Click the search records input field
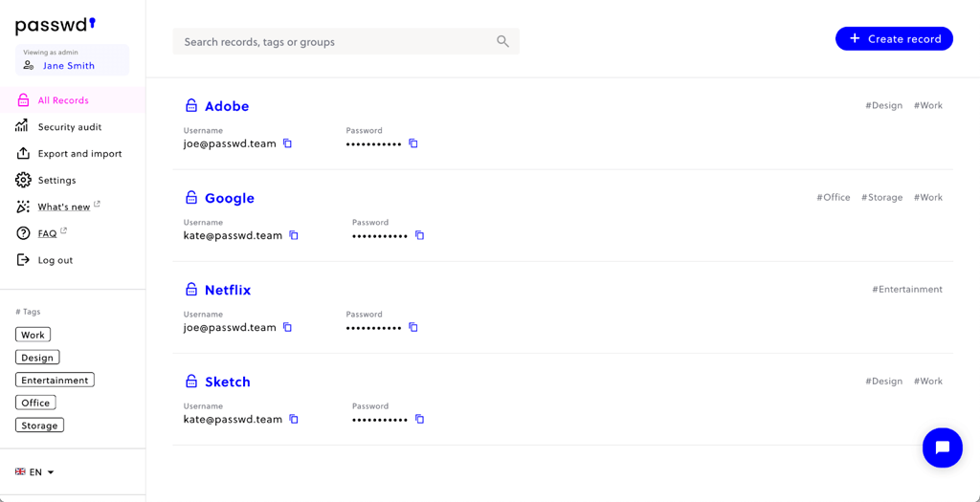 (345, 42)
